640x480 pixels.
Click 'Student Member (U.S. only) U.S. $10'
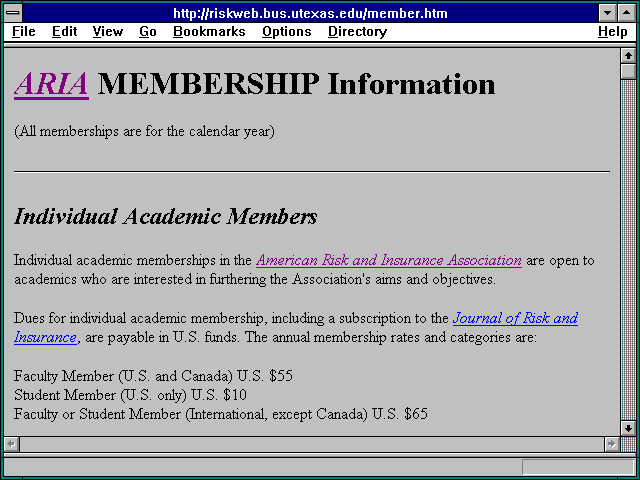point(130,395)
